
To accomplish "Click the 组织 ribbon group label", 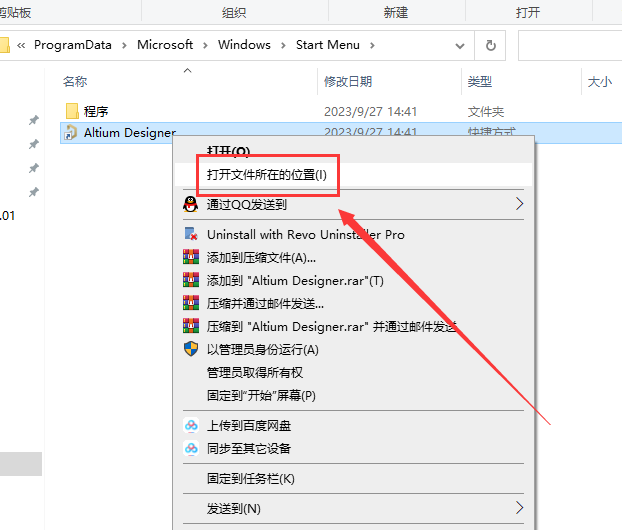I will coord(234,13).
